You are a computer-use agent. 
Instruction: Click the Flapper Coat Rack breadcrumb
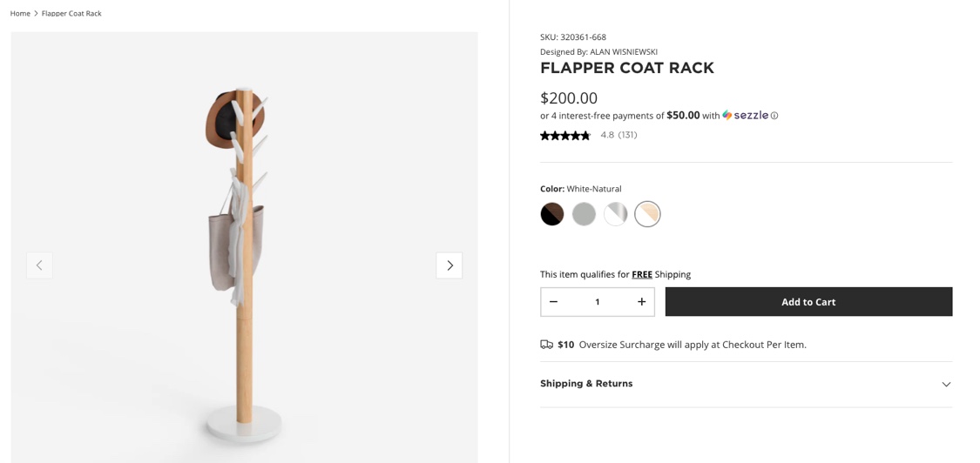71,13
